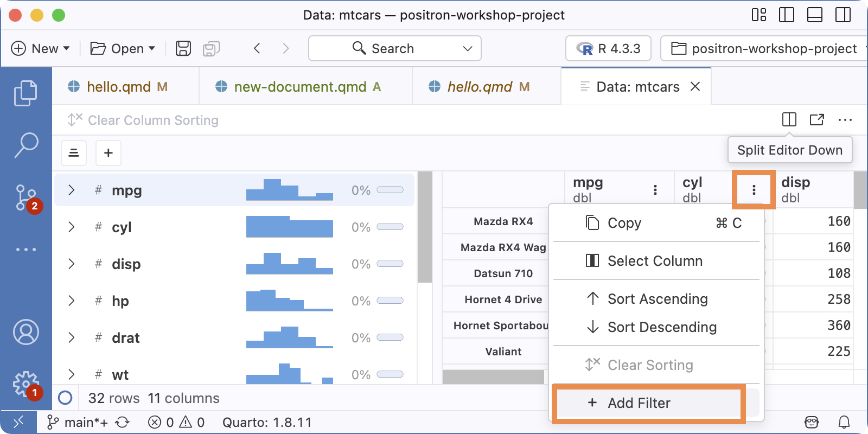This screenshot has width=868, height=434.
Task: Expand the hp column summary
Action: point(71,301)
